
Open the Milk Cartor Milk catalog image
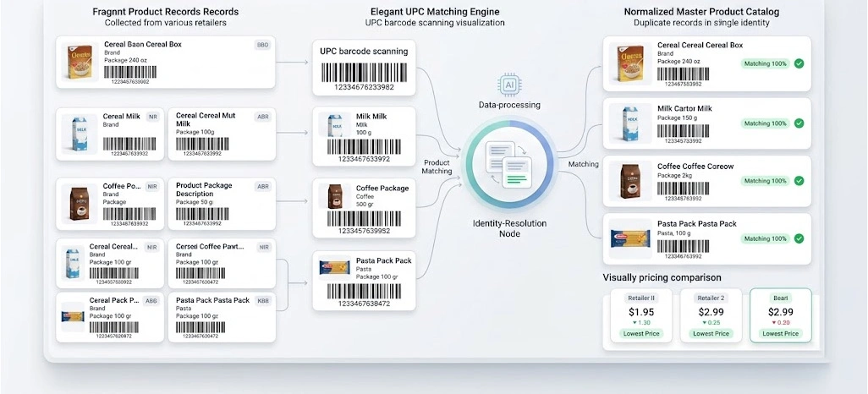point(630,123)
